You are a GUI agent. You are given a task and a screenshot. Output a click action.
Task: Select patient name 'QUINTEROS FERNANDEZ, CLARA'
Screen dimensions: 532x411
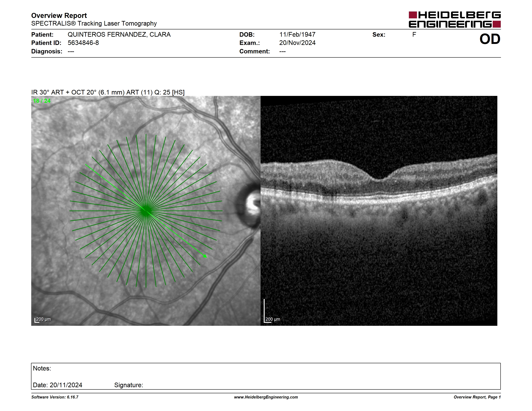(119, 35)
